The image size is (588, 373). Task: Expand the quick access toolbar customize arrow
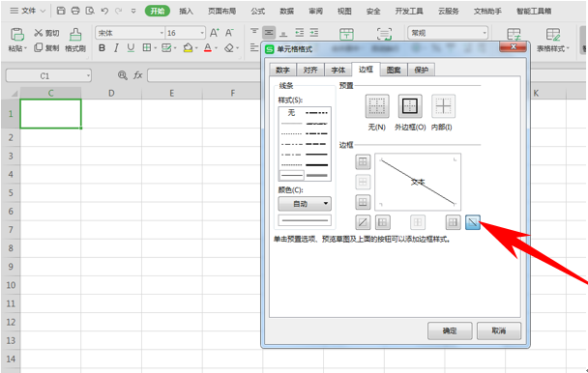click(x=133, y=11)
